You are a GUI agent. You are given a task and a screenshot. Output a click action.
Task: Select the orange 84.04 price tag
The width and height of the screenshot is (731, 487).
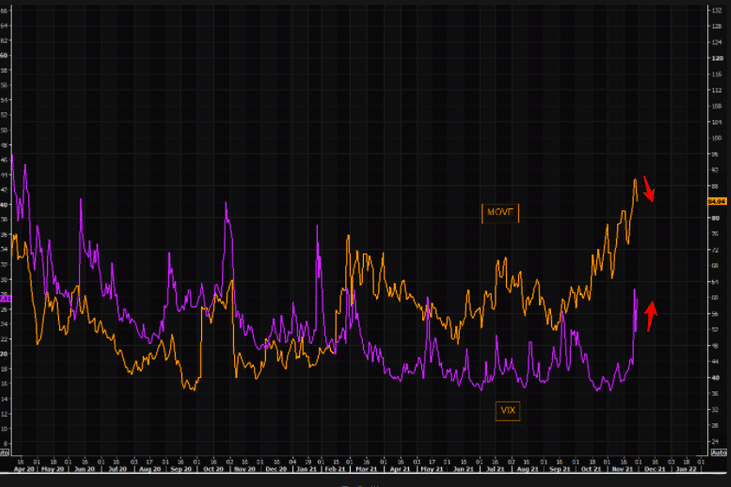[x=716, y=201]
